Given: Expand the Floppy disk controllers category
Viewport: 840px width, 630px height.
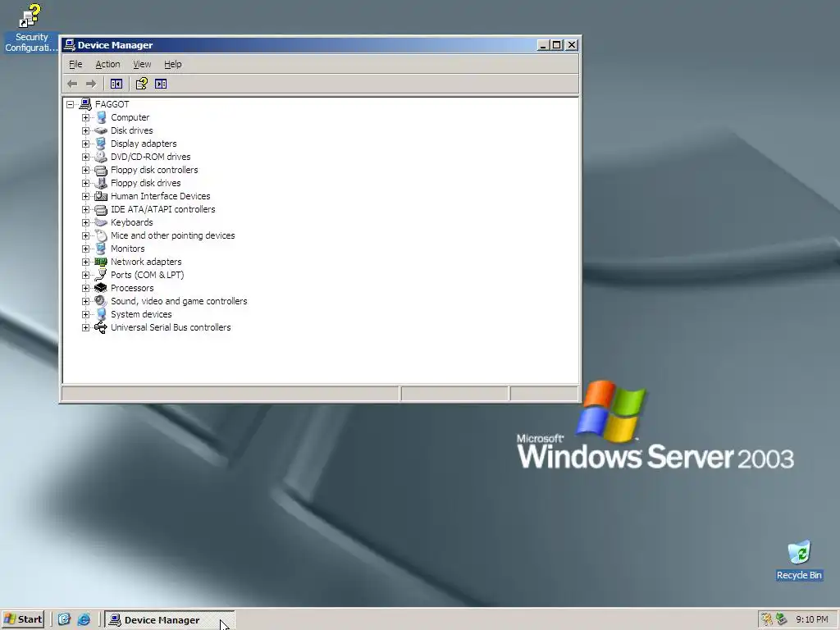Looking at the screenshot, I should (85, 170).
